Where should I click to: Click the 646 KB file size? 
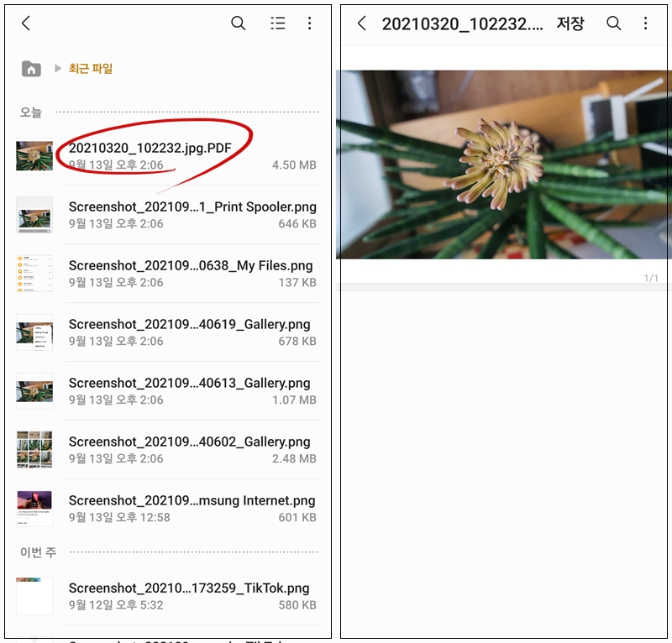[x=297, y=223]
